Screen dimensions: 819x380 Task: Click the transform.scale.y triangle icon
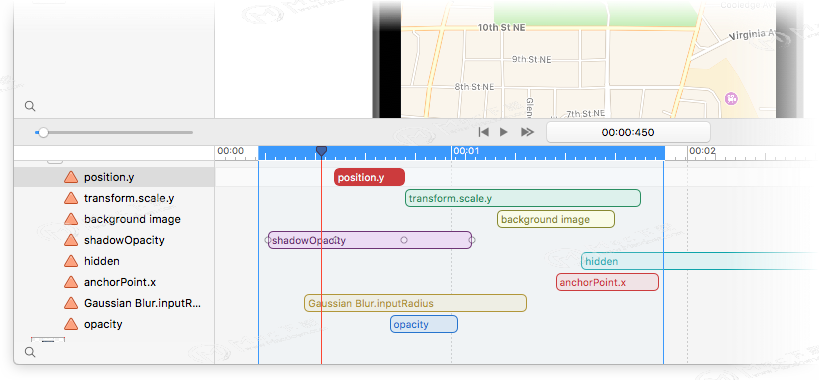(71, 198)
